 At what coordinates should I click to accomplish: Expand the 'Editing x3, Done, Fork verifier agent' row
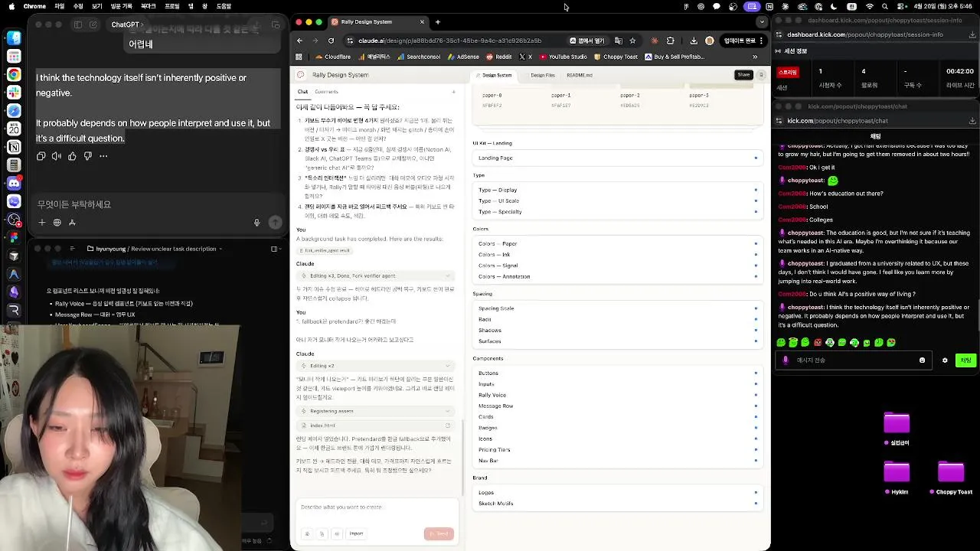tap(376, 275)
